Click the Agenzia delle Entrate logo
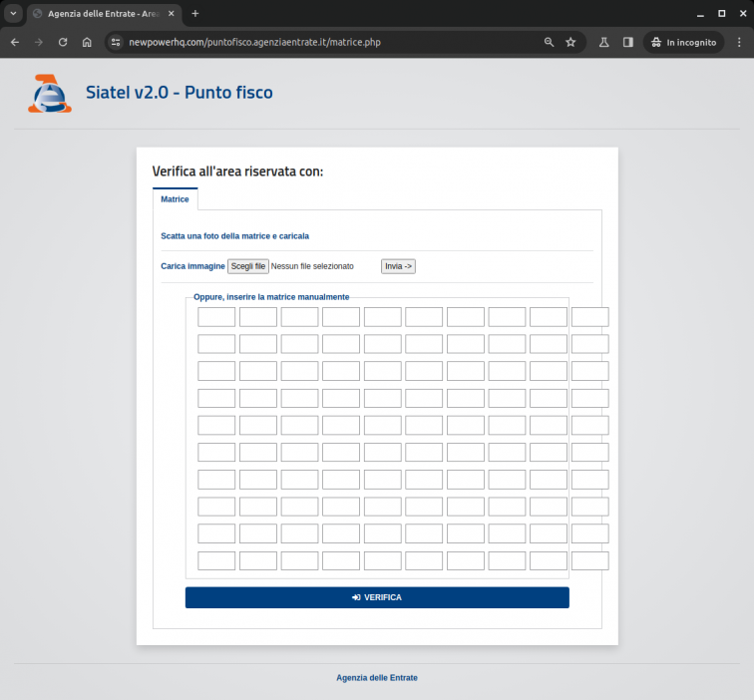The image size is (754, 700). click(x=50, y=94)
